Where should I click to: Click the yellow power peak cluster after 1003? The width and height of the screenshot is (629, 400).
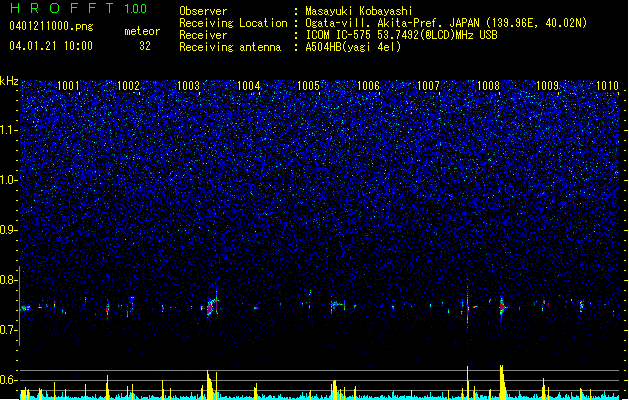[211, 384]
